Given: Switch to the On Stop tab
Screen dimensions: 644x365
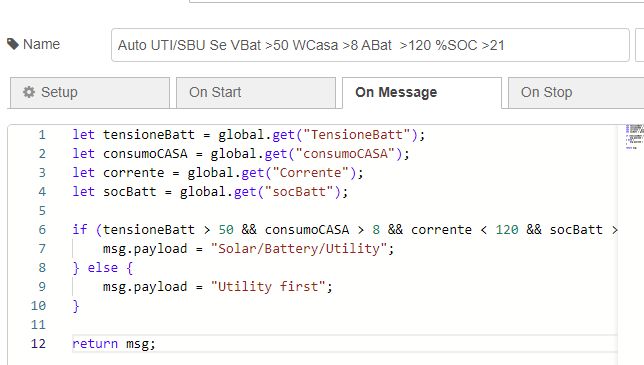Looking at the screenshot, I should click(576, 93).
